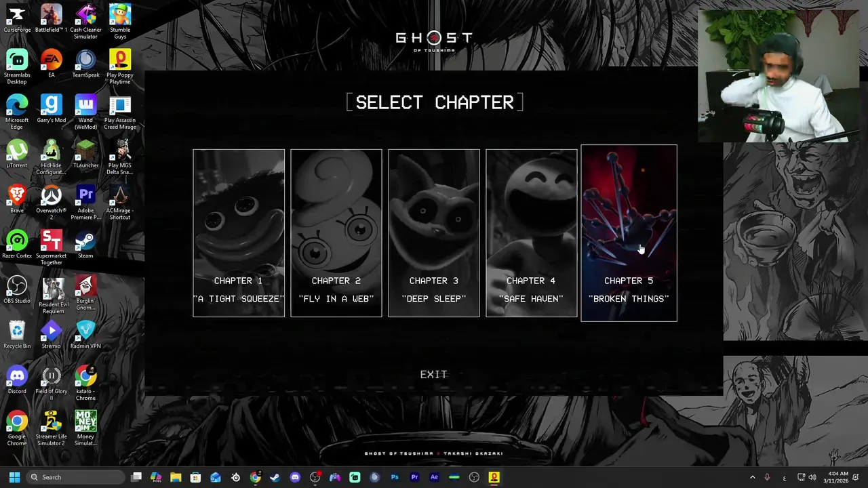The height and width of the screenshot is (488, 868).
Task: Open Cash Cleaner Simulator shortcut
Action: click(x=85, y=22)
